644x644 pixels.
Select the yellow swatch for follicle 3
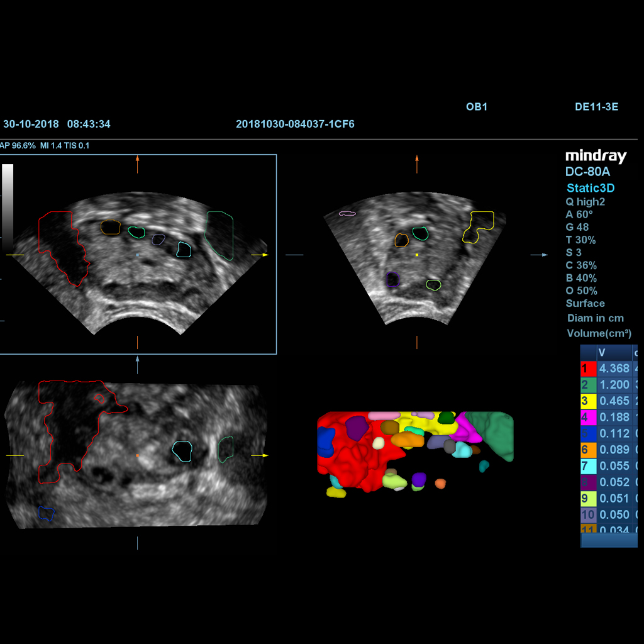pos(587,401)
